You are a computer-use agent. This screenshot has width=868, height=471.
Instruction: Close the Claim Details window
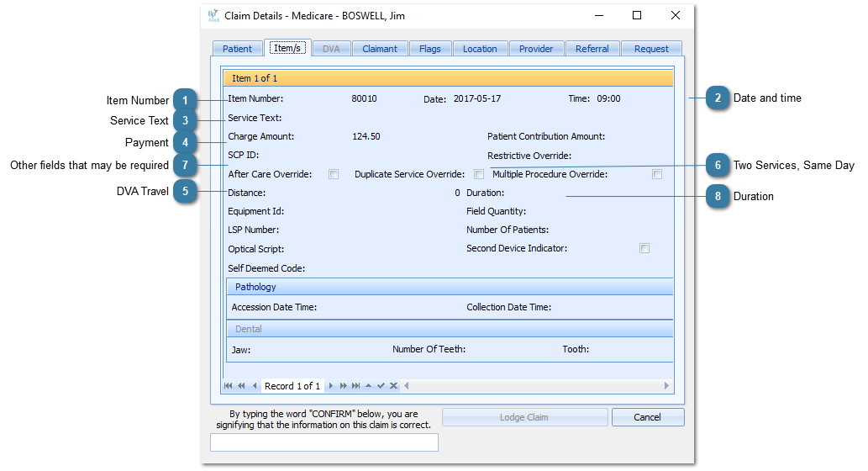676,15
